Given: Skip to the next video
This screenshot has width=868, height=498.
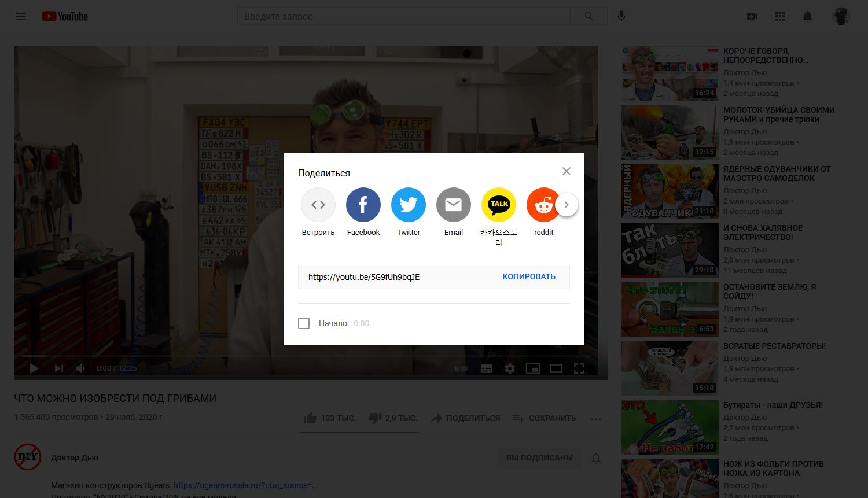Looking at the screenshot, I should click(x=58, y=368).
